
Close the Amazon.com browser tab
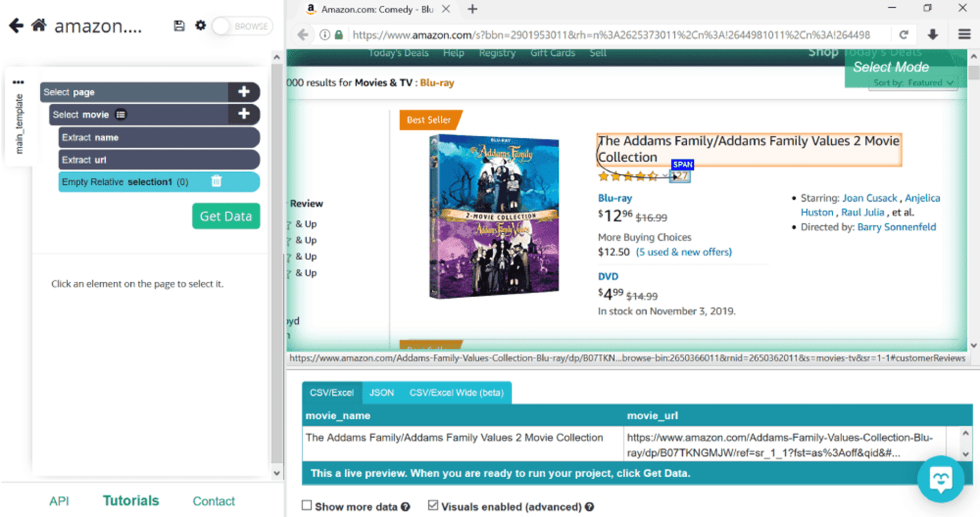(446, 9)
